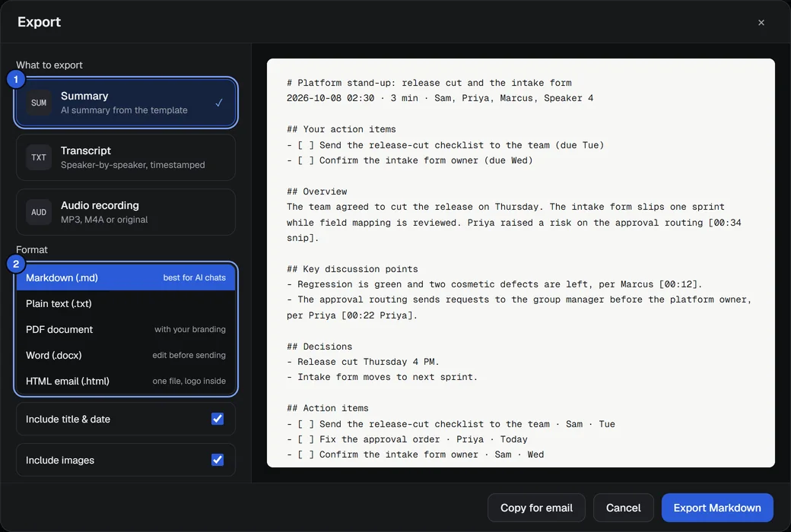The width and height of the screenshot is (791, 532).
Task: Click the 'best for AI chats' hint
Action: pyautogui.click(x=194, y=278)
